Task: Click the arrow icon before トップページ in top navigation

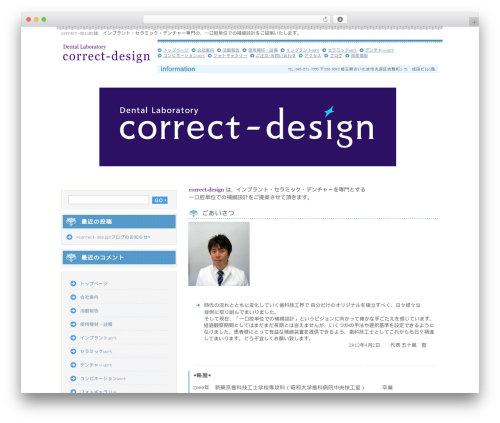Action: (x=160, y=50)
